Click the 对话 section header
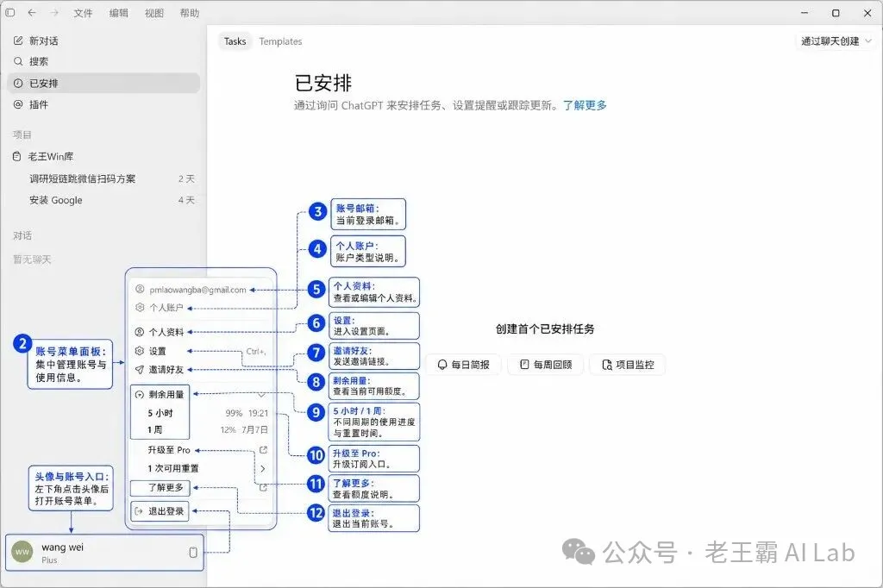883x588 pixels. [22, 235]
